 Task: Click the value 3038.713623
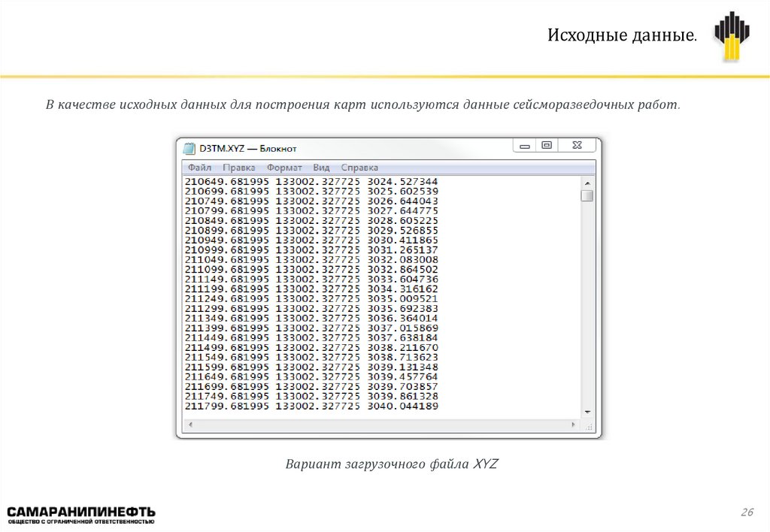pos(402,357)
